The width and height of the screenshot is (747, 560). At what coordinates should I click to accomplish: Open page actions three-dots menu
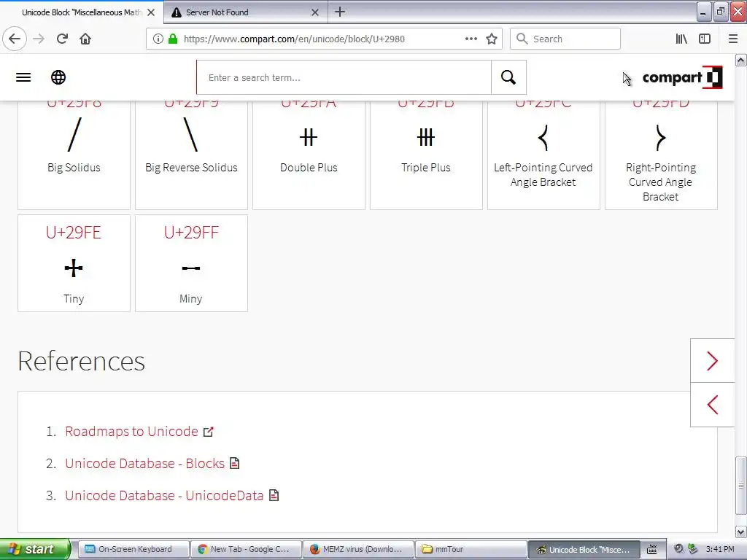pos(471,39)
